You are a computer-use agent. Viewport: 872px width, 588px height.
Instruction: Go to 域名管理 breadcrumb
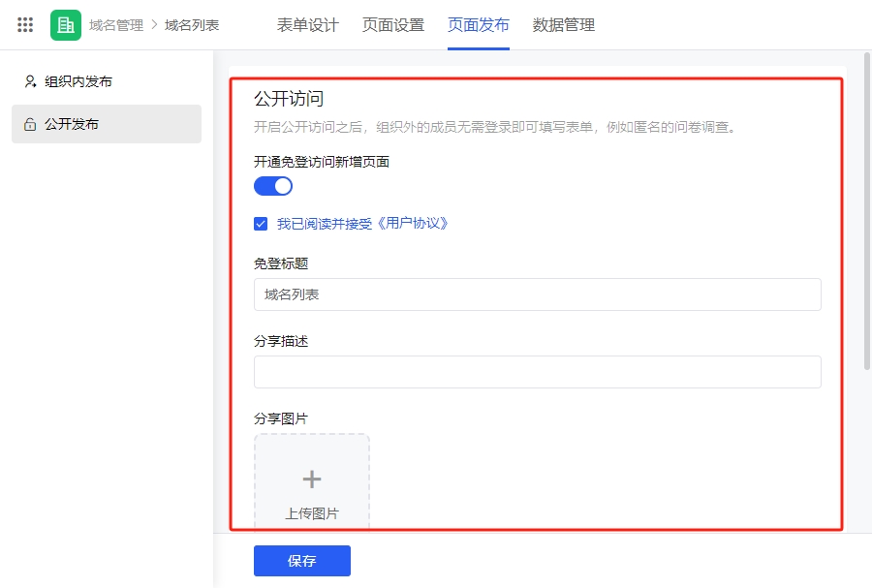[x=116, y=25]
